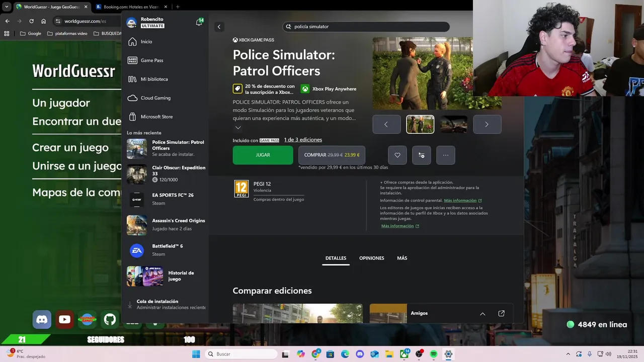Open Historial de juego
The image size is (644, 362).
[166, 276]
